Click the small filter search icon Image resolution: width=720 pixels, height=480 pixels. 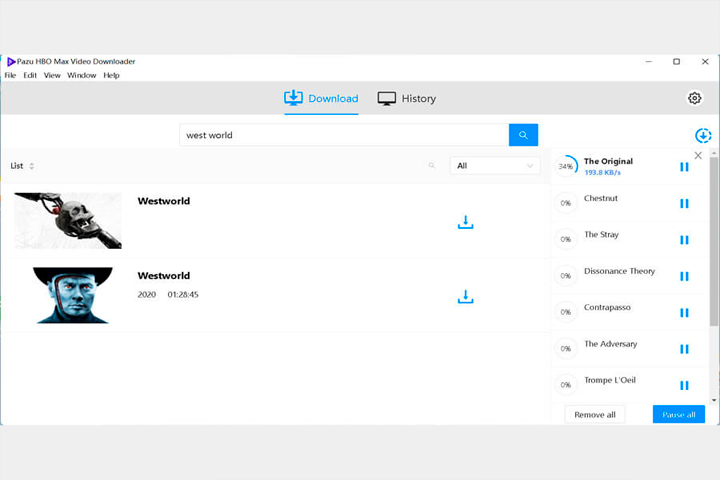(432, 165)
